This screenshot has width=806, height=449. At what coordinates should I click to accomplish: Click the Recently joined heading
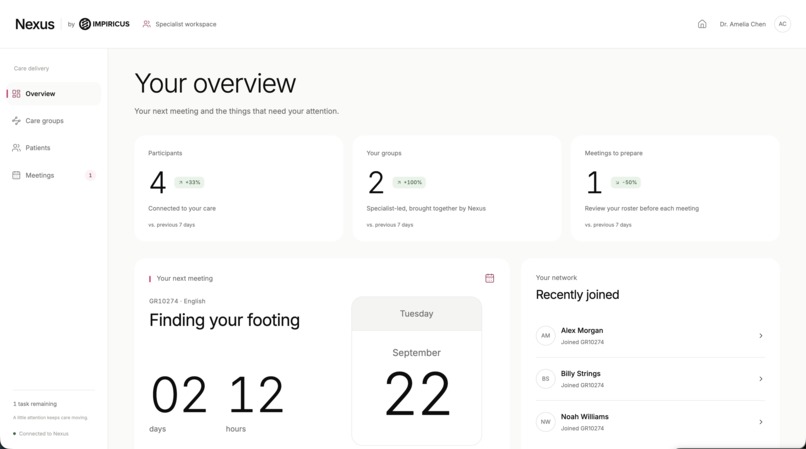click(577, 295)
